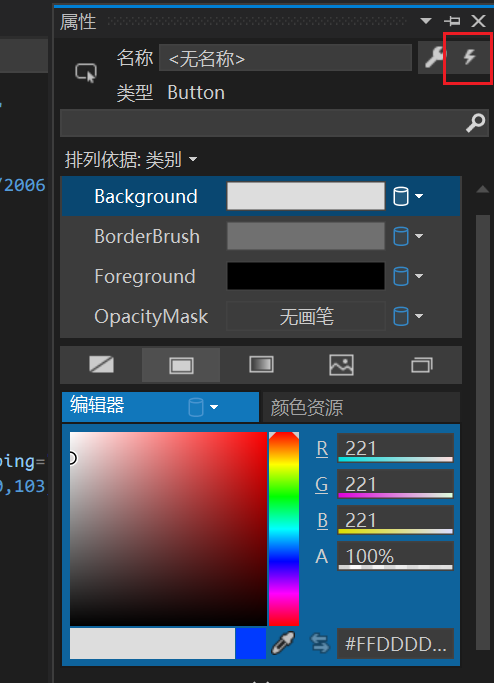Open the brush resources icon
Image resolution: width=494 pixels, height=683 pixels.
pos(422,365)
